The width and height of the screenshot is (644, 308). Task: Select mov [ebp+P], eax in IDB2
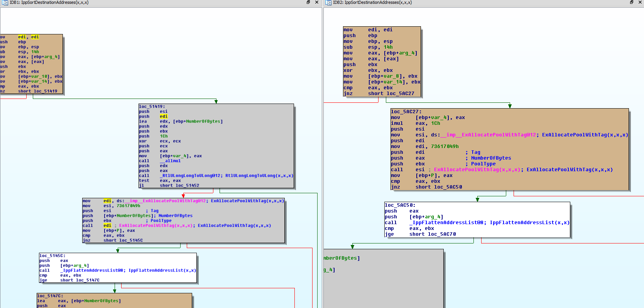(422, 175)
